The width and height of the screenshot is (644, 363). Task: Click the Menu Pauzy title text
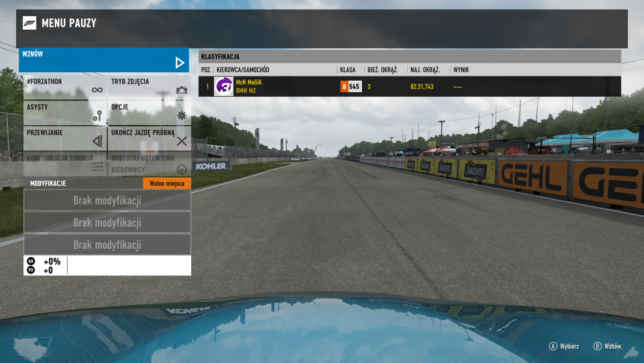coord(69,23)
